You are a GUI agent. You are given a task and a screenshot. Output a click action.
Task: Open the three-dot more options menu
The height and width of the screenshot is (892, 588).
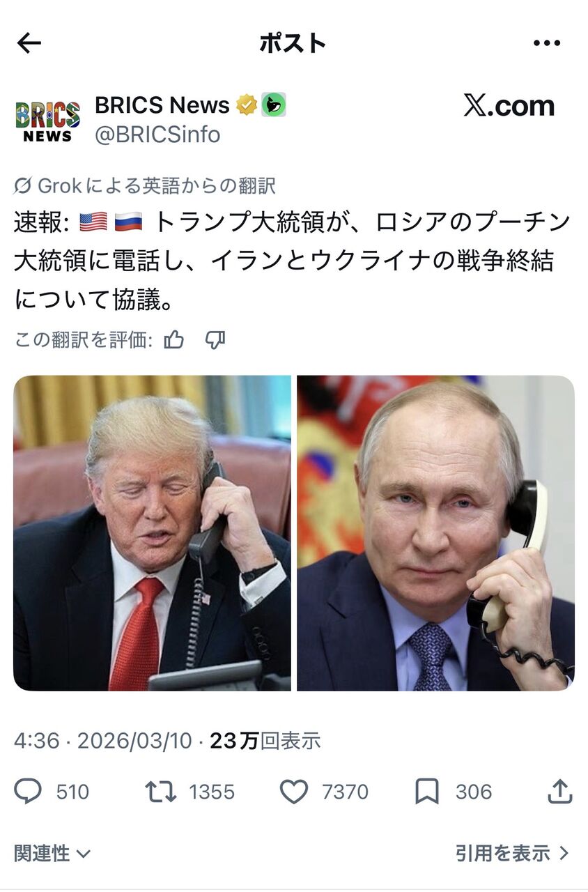tap(547, 43)
